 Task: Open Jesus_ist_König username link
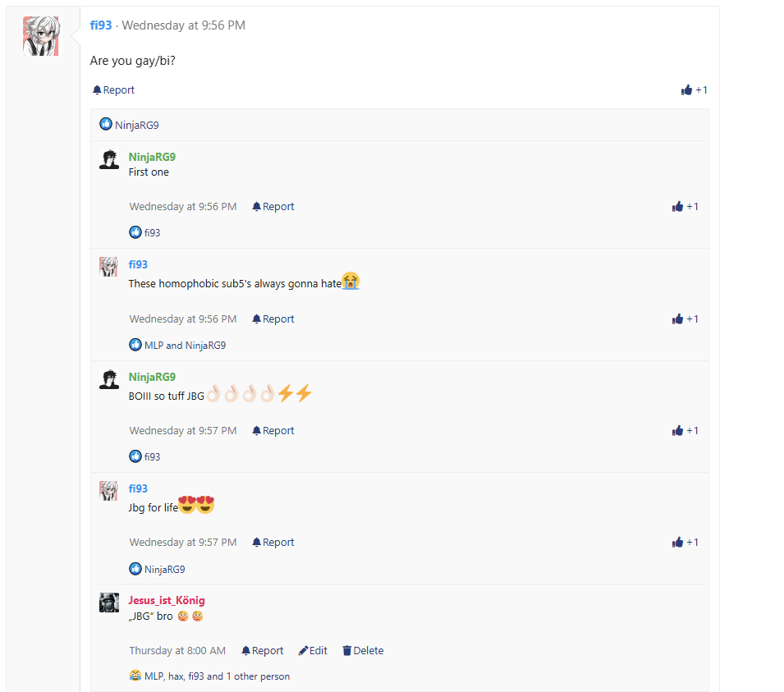click(167, 600)
